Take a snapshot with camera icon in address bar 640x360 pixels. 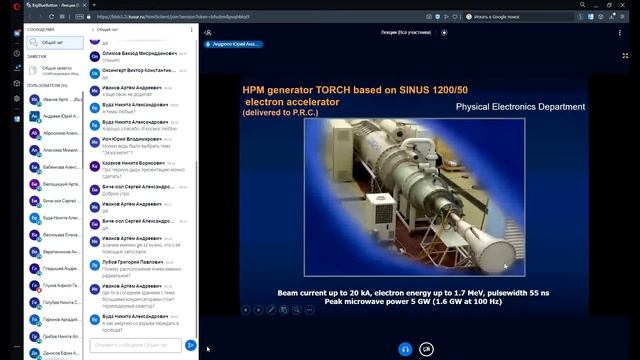tap(429, 17)
